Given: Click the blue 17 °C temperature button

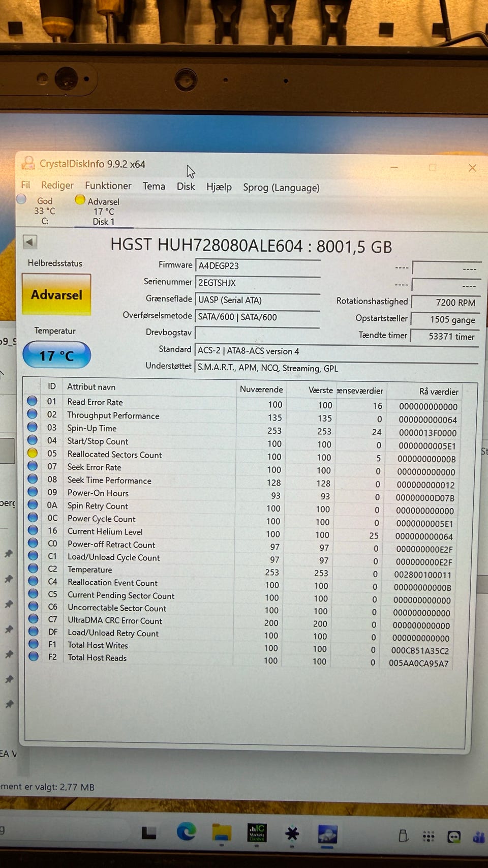Looking at the screenshot, I should (56, 355).
